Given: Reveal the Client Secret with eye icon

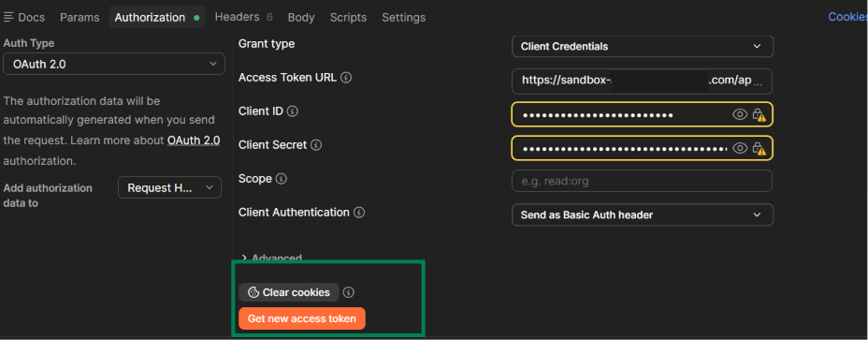Looking at the screenshot, I should tap(740, 148).
